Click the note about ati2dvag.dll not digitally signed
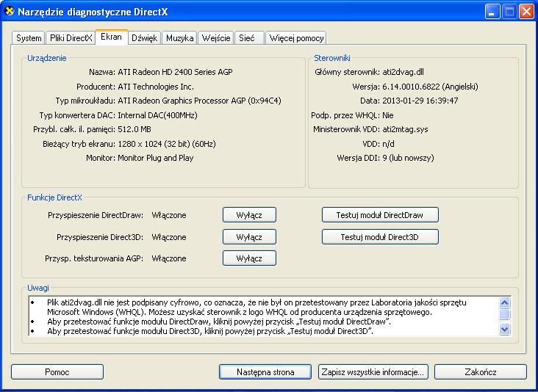This screenshot has width=538, height=392. point(257,308)
